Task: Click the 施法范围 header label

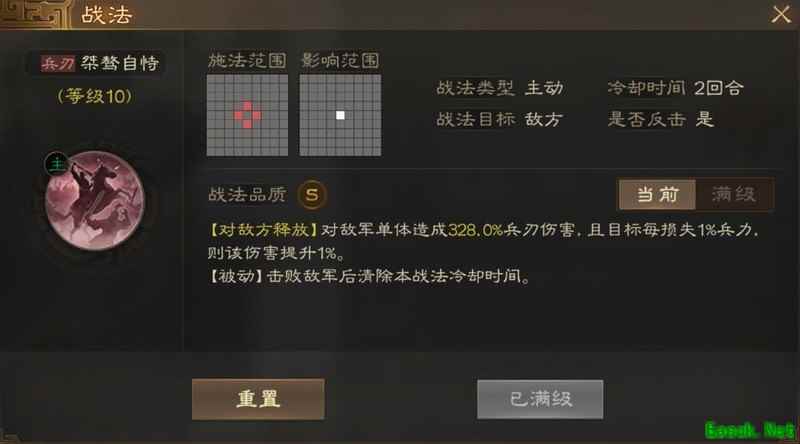Action: tap(247, 61)
